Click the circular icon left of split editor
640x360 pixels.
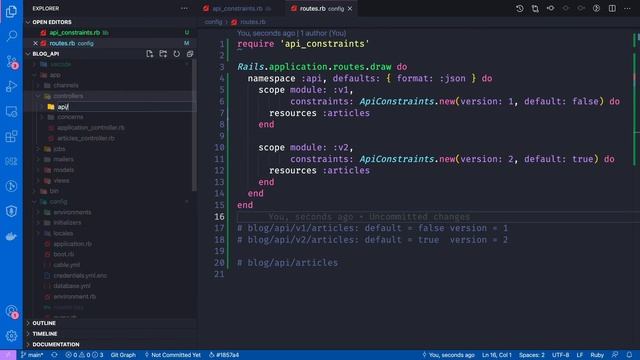click(596, 8)
